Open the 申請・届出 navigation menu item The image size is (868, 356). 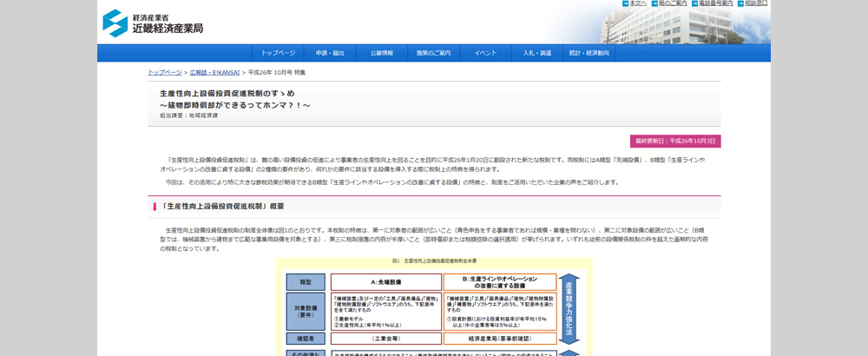click(x=330, y=53)
